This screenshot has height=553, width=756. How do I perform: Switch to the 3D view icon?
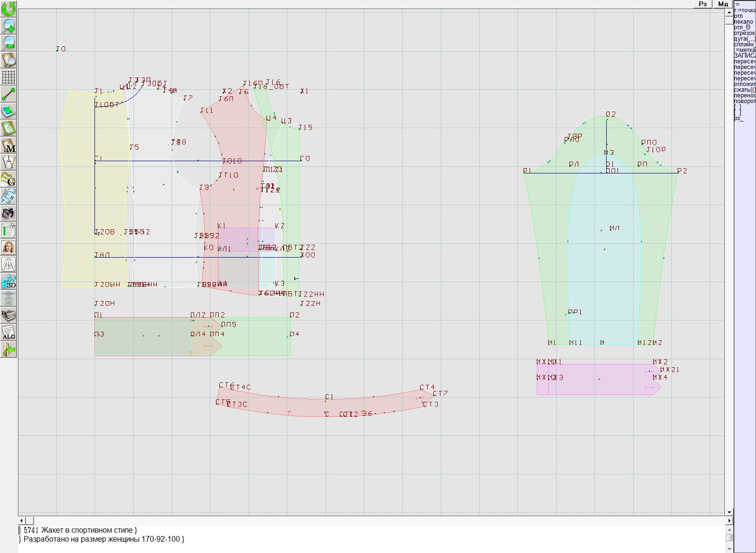[9, 282]
